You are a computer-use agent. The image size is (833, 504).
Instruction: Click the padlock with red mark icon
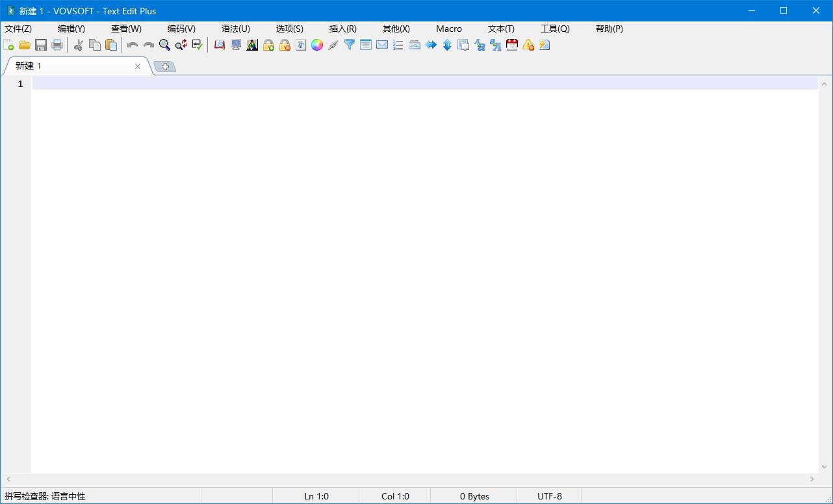285,45
